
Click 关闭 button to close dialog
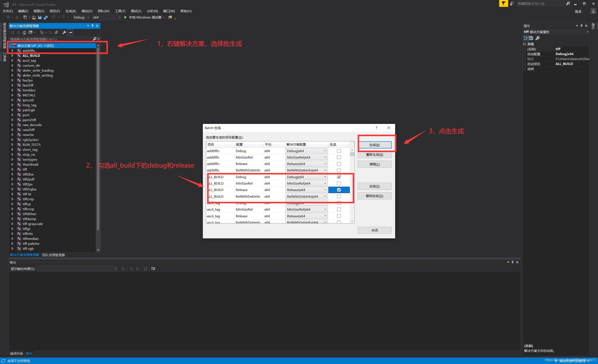(x=374, y=230)
